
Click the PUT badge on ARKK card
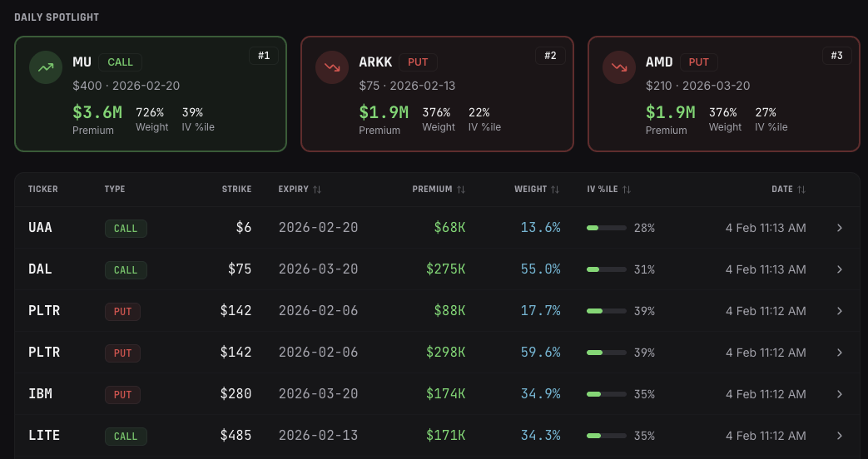pyautogui.click(x=418, y=62)
